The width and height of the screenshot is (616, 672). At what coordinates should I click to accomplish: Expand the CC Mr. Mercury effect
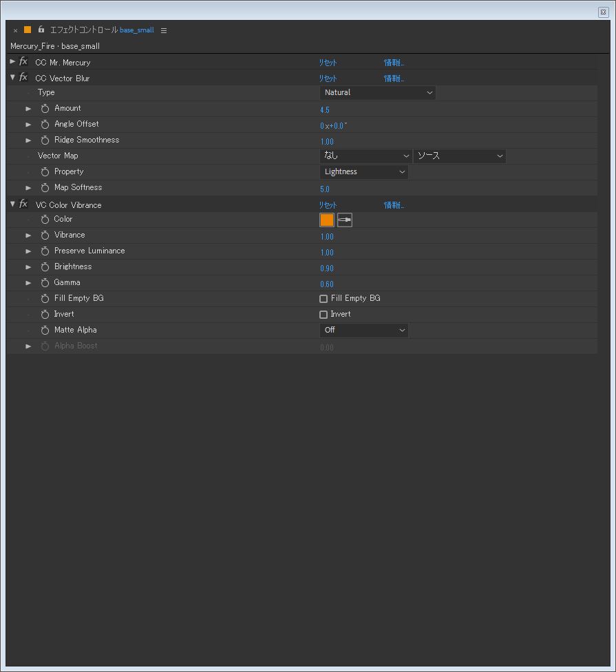[12, 62]
